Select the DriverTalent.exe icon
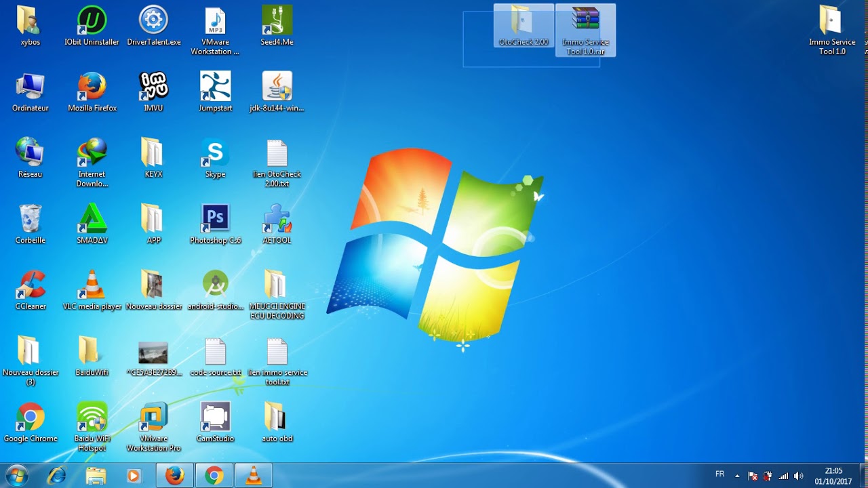Viewport: 868px width, 488px height. [153, 20]
